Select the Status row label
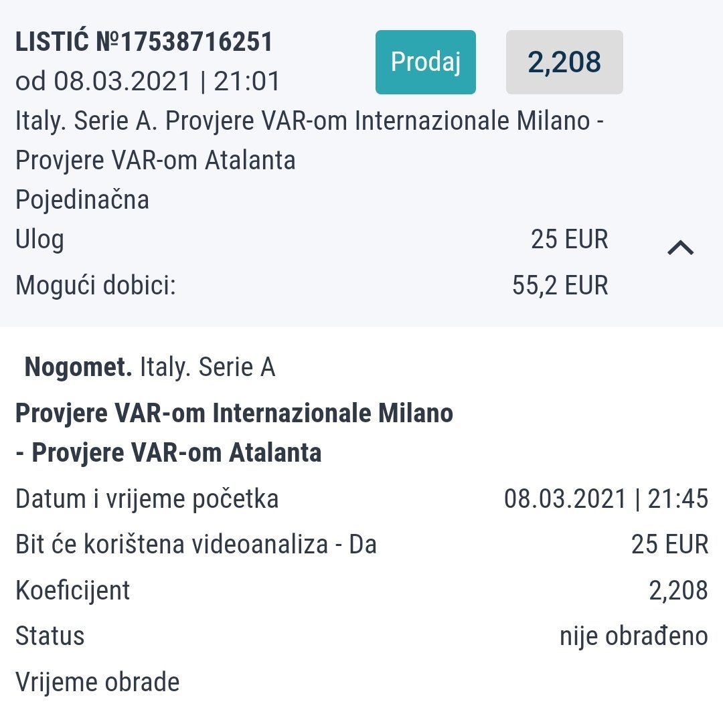 [x=50, y=636]
